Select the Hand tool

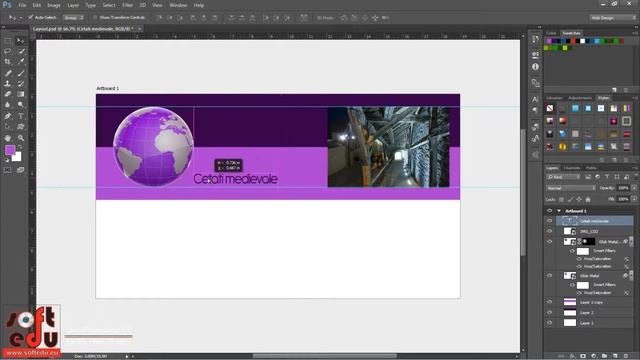click(8, 138)
